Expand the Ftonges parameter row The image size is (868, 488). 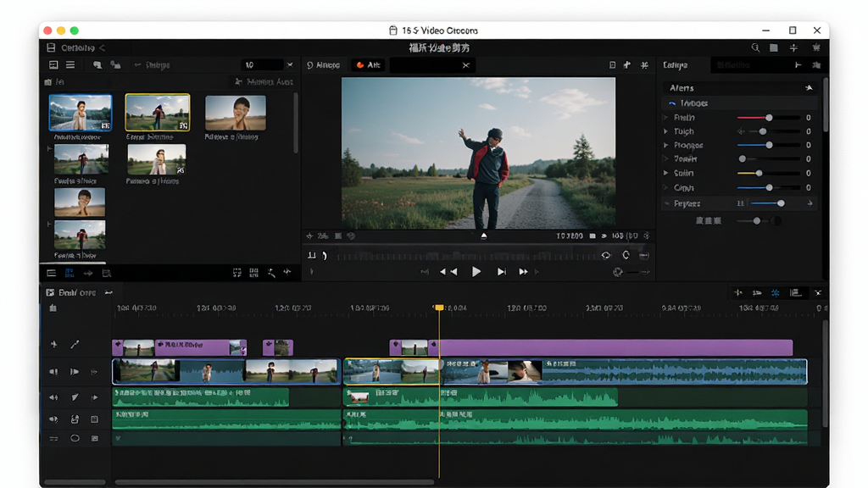[x=666, y=145]
